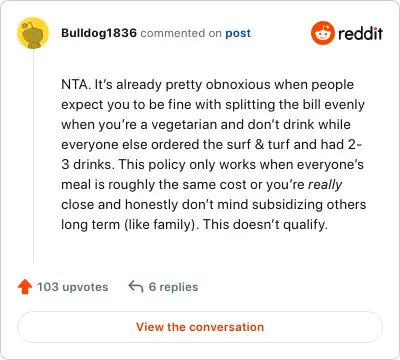Image resolution: width=400 pixels, height=360 pixels.
Task: Click "NTA." at the start of the comment
Action: [x=76, y=84]
